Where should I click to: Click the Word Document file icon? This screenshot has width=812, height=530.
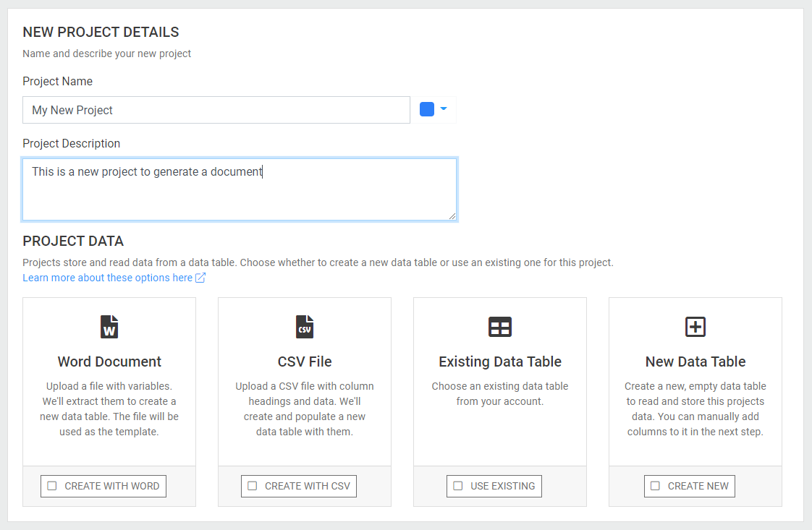pos(109,327)
